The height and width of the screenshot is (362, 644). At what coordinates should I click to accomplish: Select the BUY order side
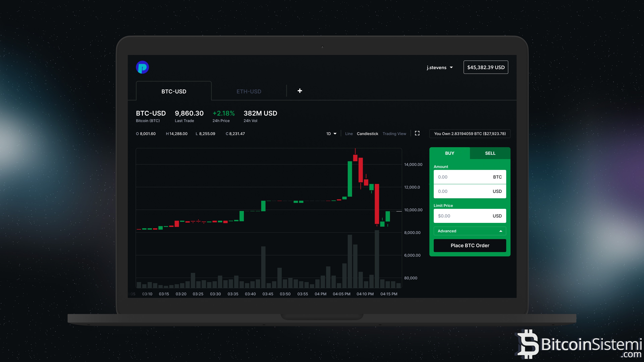[x=449, y=153]
